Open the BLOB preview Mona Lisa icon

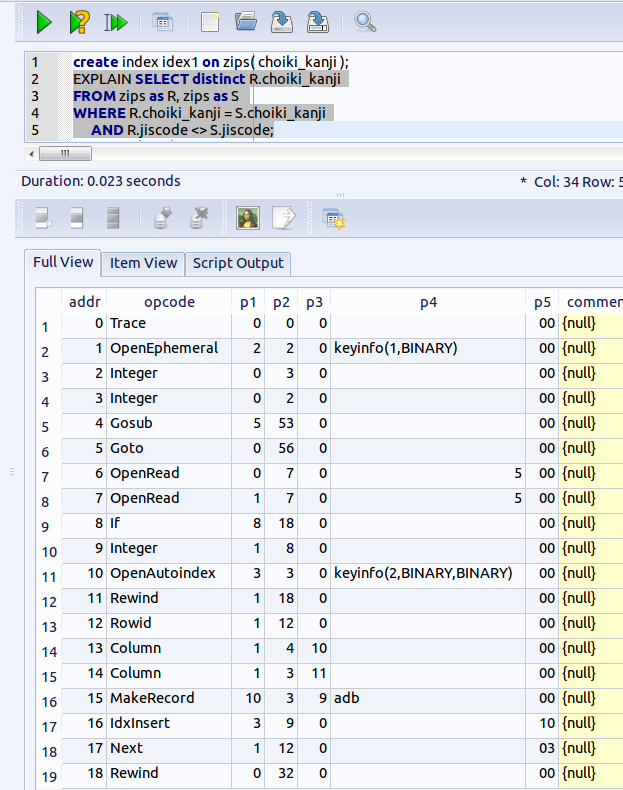(x=248, y=218)
